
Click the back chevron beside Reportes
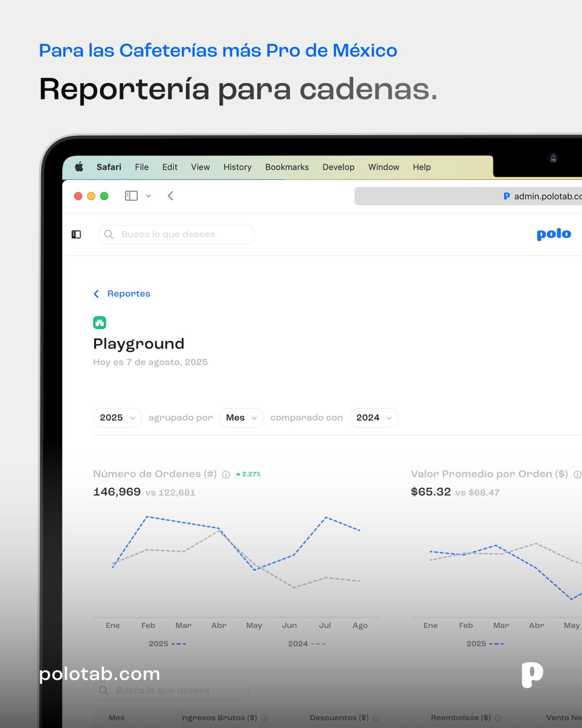(x=96, y=294)
